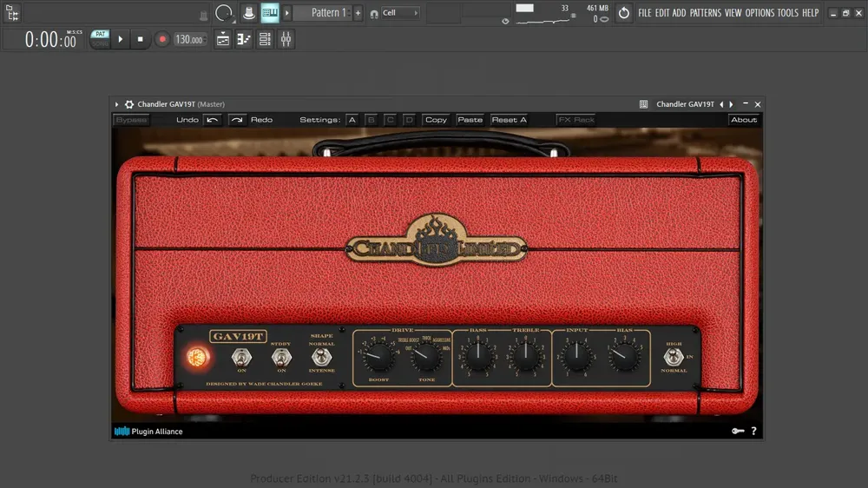Click the Paste settings button
Screen dimensions: 868x488
pos(470,120)
